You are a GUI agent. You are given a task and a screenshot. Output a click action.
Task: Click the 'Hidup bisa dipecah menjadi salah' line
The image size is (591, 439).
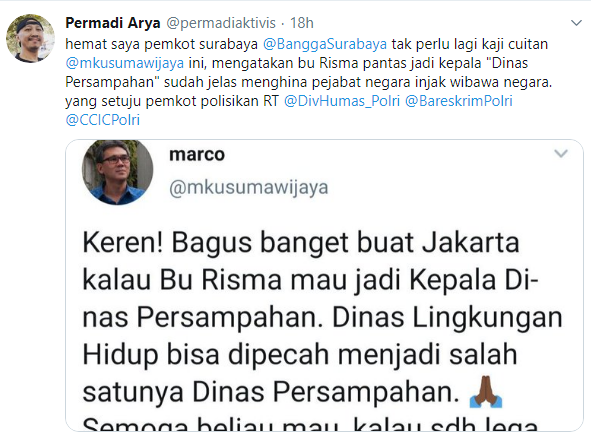click(300, 355)
